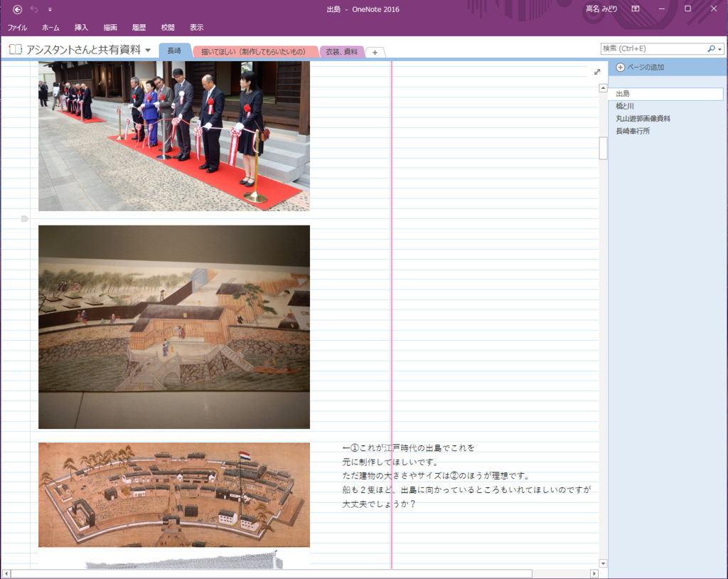Open the 校閲 ribbon tab
Viewport: 728px width, 579px height.
coord(168,28)
